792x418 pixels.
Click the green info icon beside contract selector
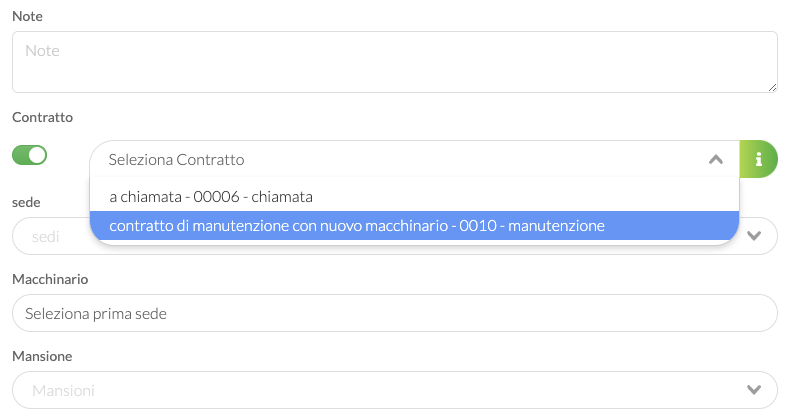(758, 159)
